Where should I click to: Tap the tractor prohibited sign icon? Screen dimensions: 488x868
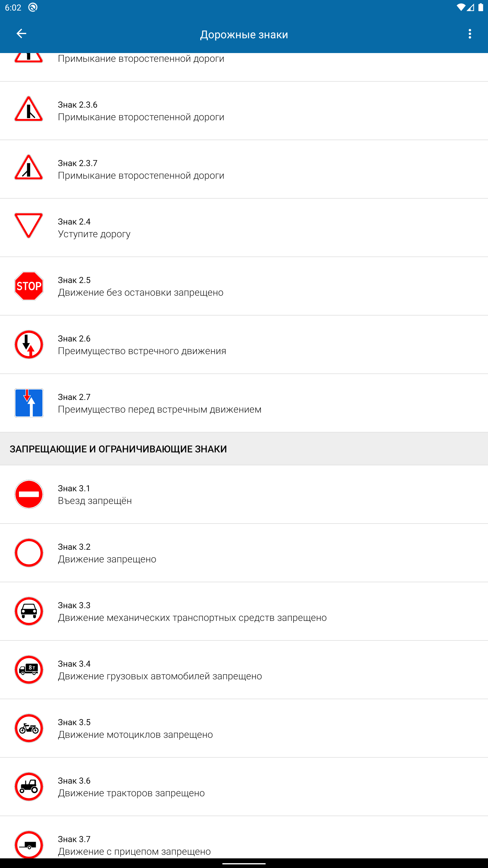(29, 787)
